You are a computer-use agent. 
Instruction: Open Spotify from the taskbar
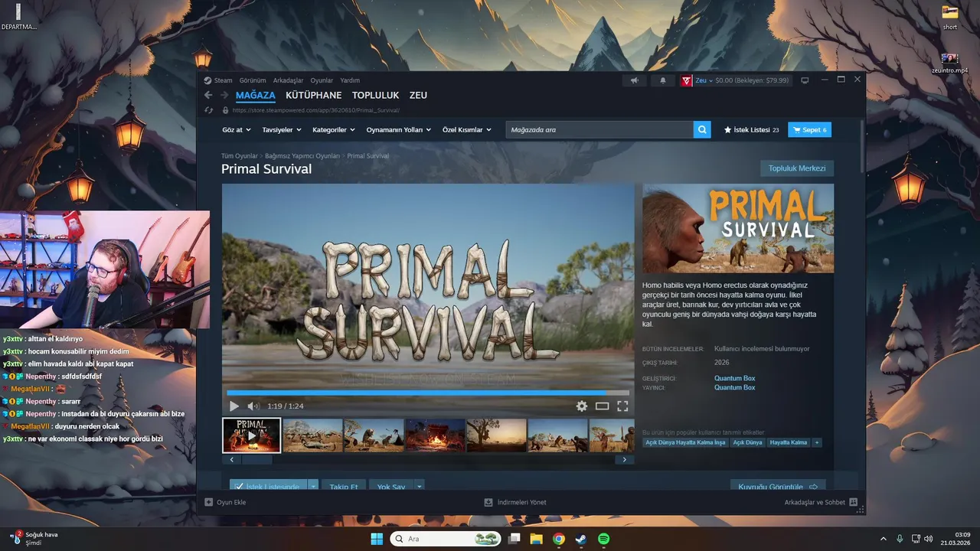point(603,539)
